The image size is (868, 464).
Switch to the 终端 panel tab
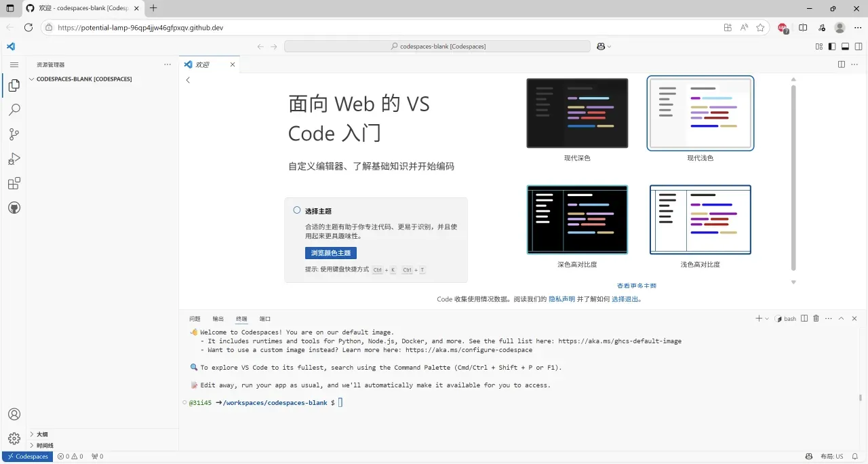pyautogui.click(x=241, y=318)
